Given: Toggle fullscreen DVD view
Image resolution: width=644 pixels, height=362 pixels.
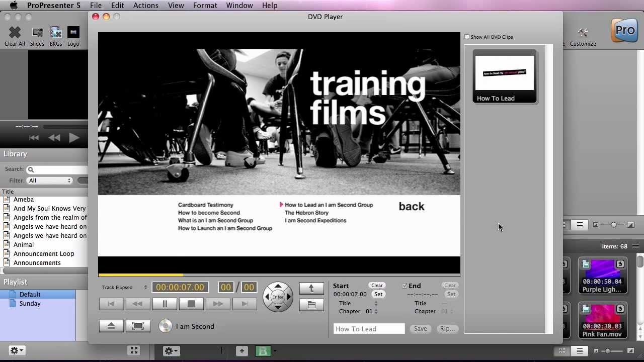Looking at the screenshot, I should point(138,326).
